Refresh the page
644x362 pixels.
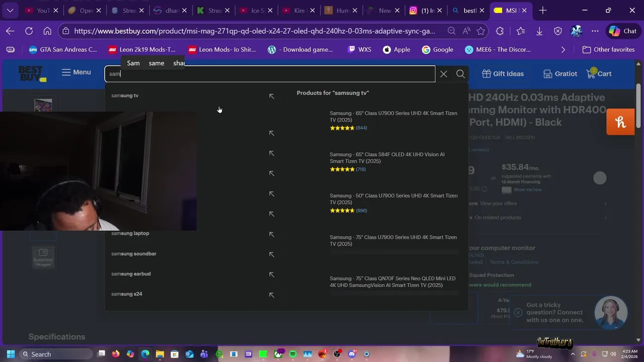tap(29, 31)
